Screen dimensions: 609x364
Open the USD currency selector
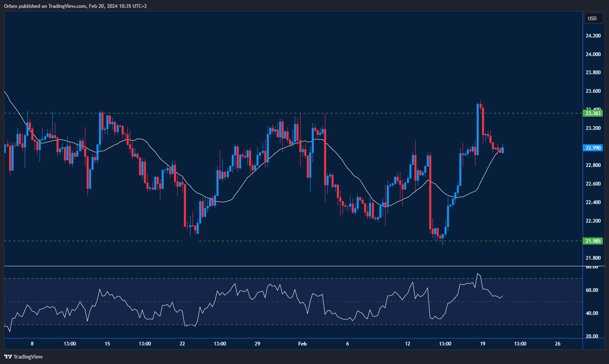593,18
